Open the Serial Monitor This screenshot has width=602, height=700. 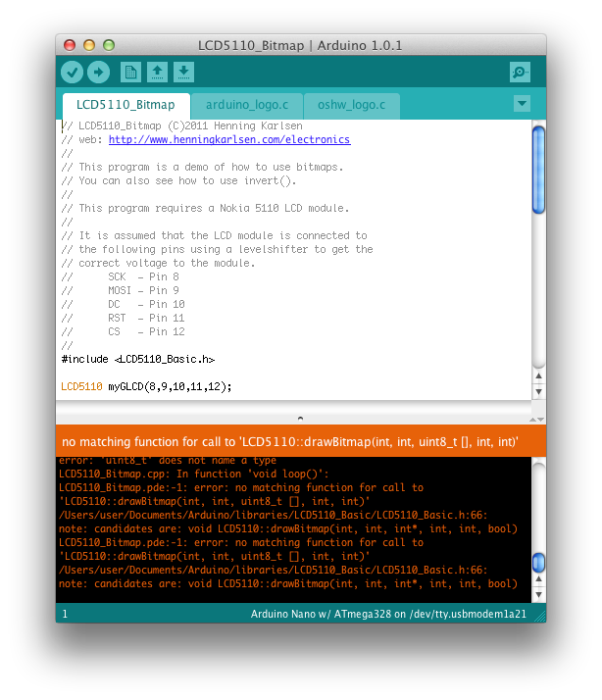(x=520, y=72)
